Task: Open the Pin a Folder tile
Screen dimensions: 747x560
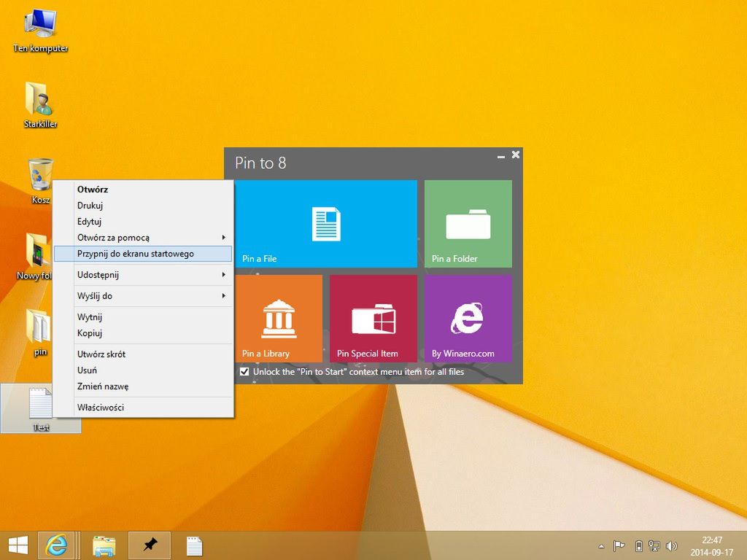Action: 468,224
